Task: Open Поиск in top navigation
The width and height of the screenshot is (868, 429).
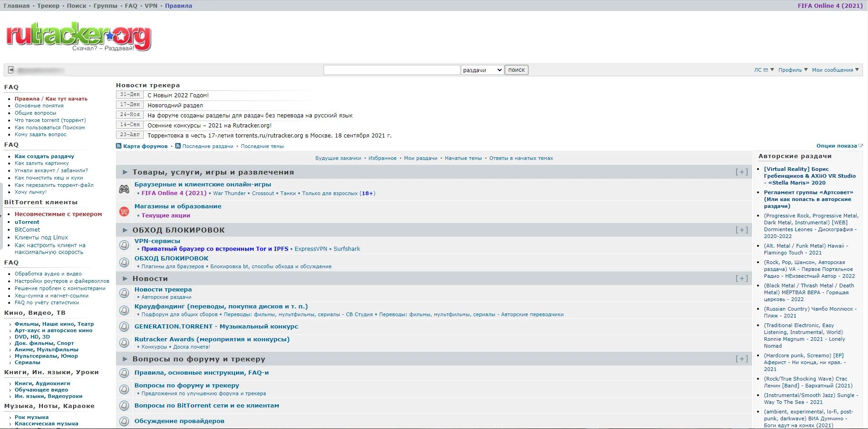Action: [77, 5]
